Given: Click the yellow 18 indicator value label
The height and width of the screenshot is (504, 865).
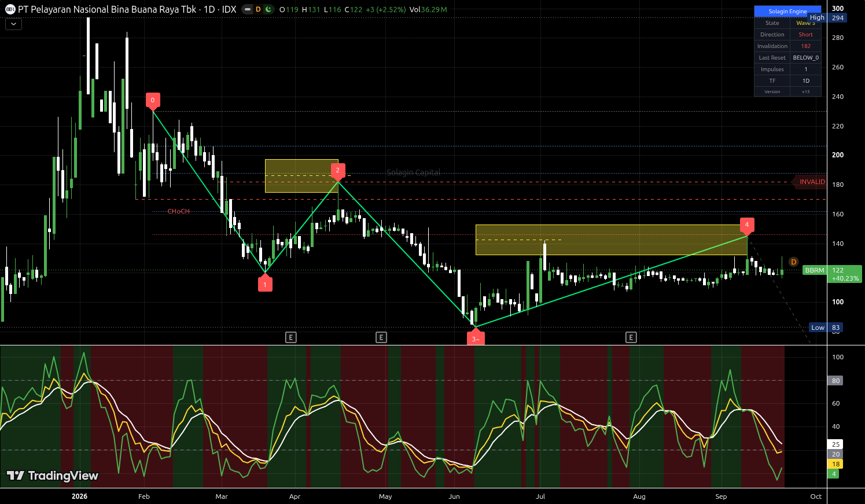Looking at the screenshot, I should [x=836, y=464].
